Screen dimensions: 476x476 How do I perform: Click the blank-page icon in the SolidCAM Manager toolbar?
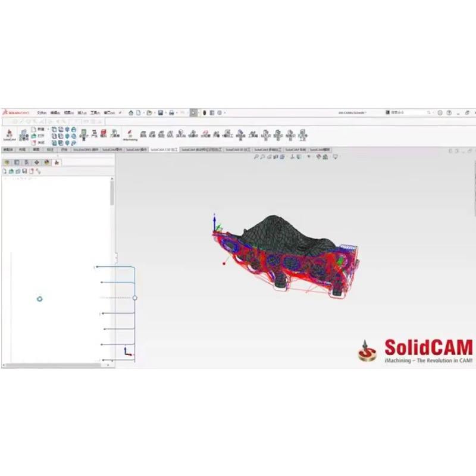click(5, 171)
